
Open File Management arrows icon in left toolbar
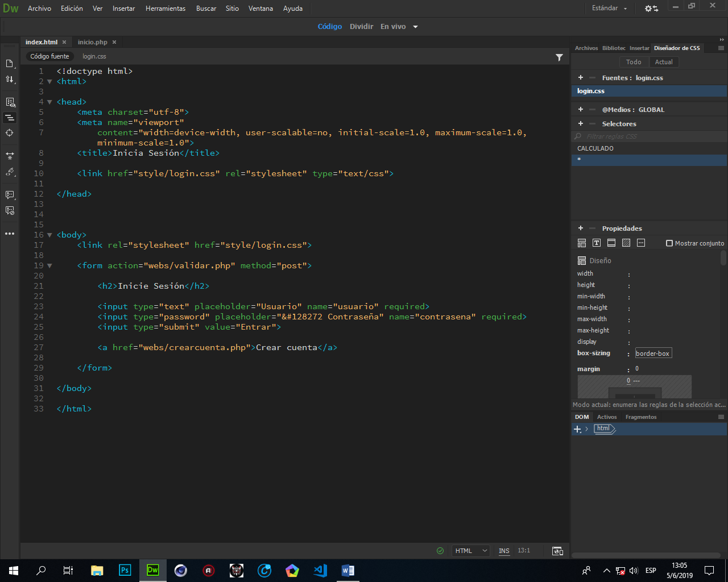pos(10,80)
